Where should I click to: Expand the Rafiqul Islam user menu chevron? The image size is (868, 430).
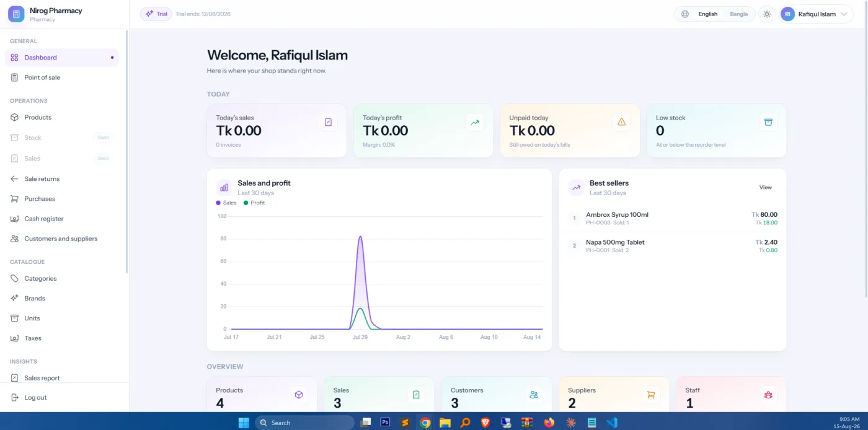point(844,14)
